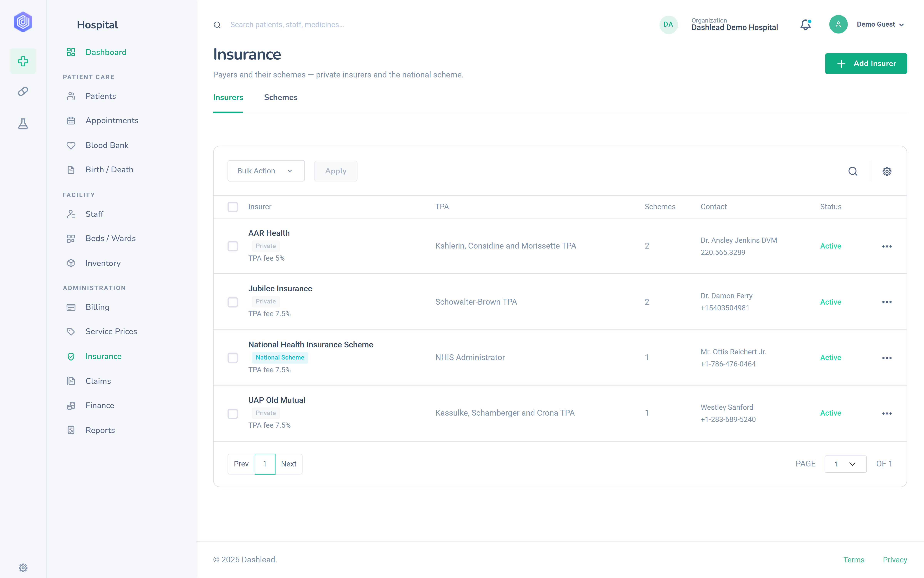Click the Add Insurer button
Screen dimensions: 924x578
866,63
